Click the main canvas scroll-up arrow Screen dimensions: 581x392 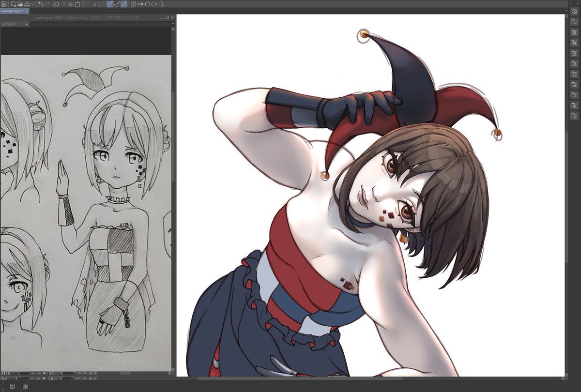(x=566, y=16)
